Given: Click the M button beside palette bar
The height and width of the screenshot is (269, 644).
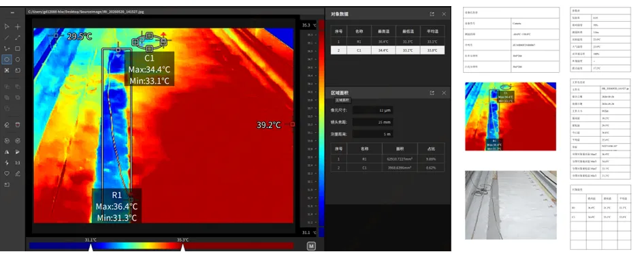Looking at the screenshot, I should (311, 246).
